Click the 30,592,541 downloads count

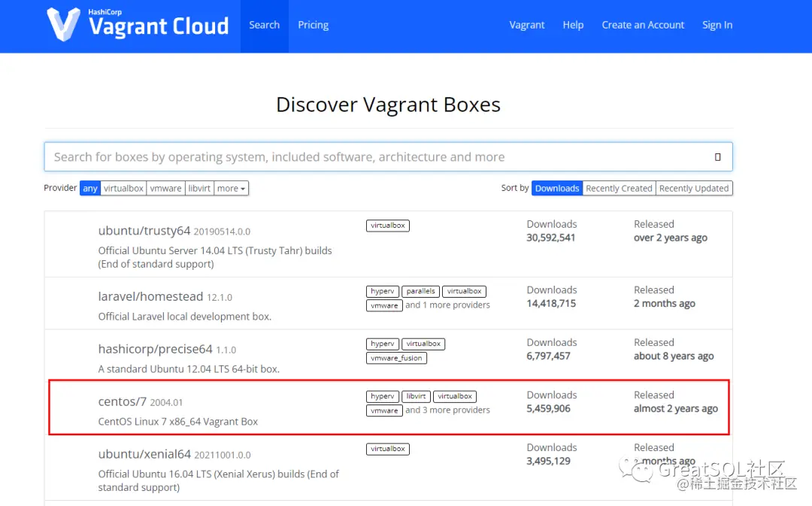(x=551, y=238)
